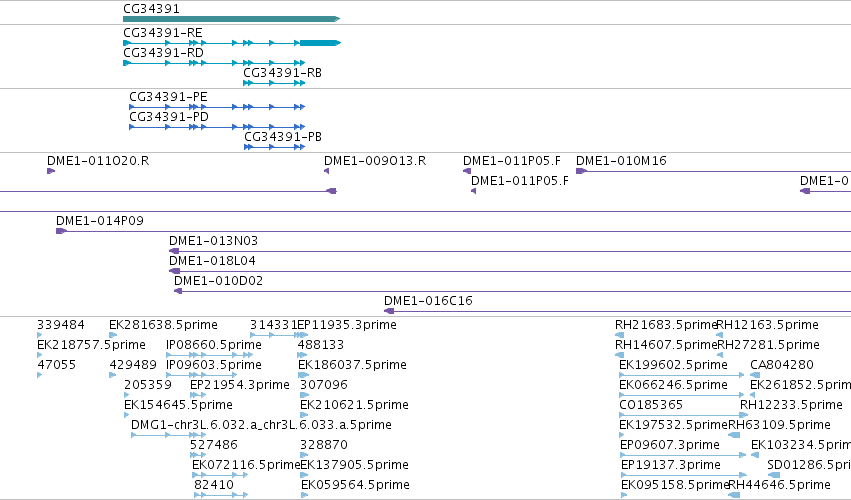Select the CG34391-PE protein label
The image size is (851, 500).
click(168, 97)
